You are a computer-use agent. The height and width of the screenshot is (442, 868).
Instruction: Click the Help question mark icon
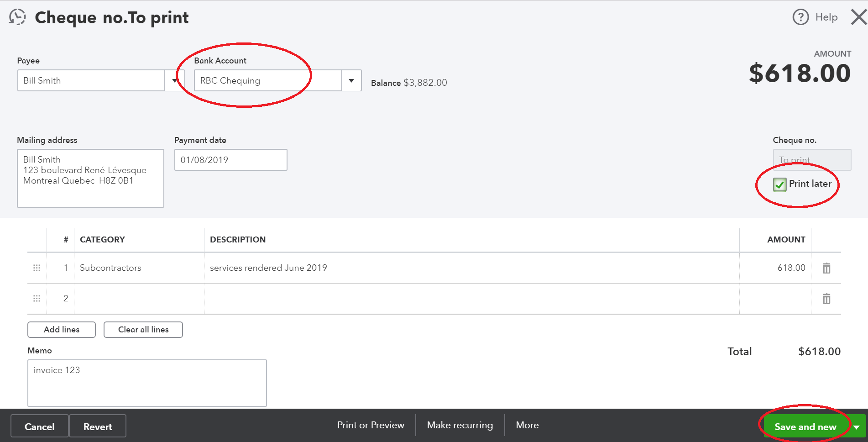pyautogui.click(x=800, y=17)
